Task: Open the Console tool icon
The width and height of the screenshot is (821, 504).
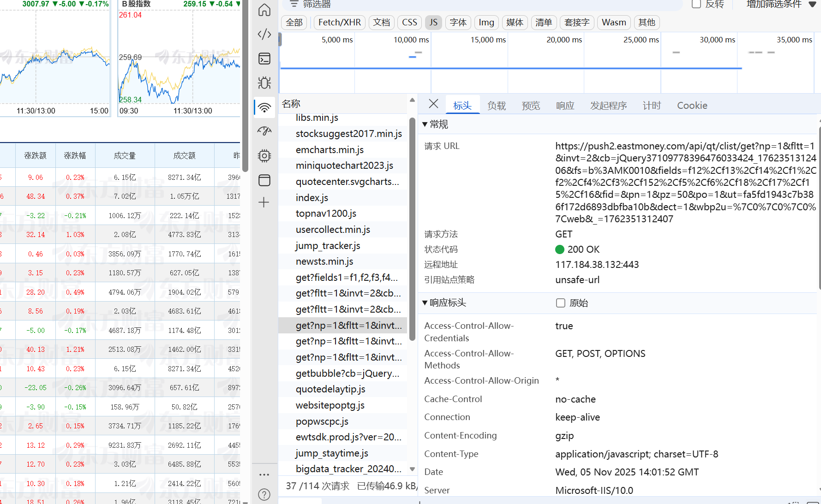Action: (264, 59)
